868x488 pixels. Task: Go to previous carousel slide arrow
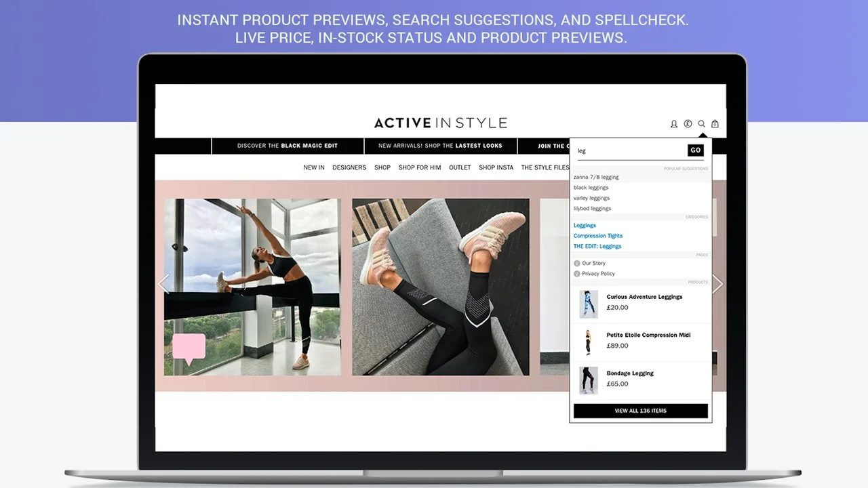tap(163, 284)
